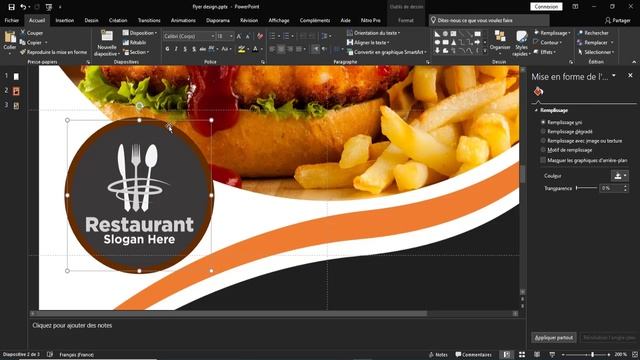Switch to the Animations tab
The image size is (640, 360).
(183, 20)
